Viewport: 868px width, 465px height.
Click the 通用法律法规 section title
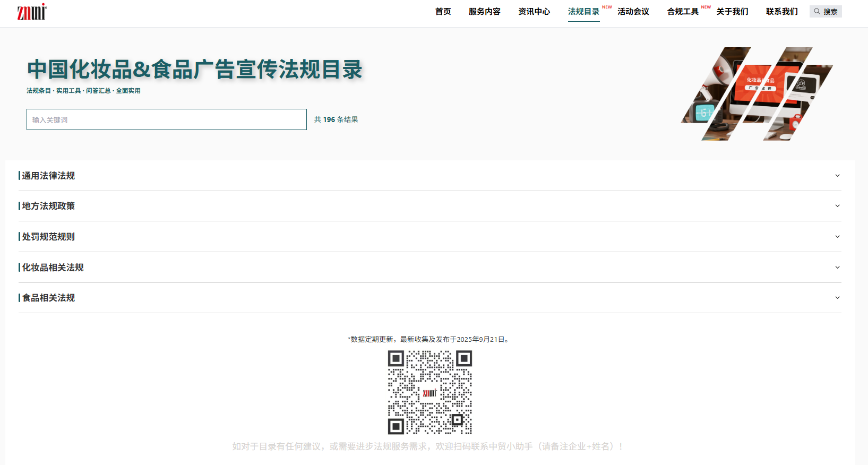click(x=48, y=176)
